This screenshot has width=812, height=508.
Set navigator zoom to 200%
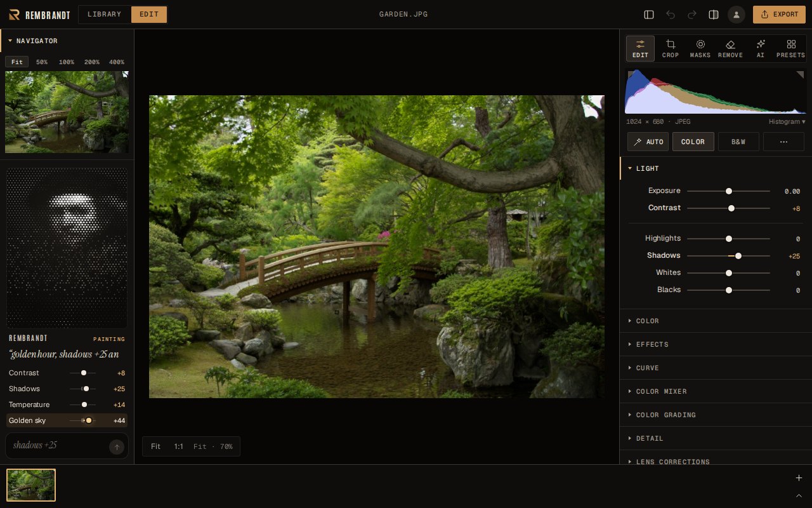click(x=92, y=62)
